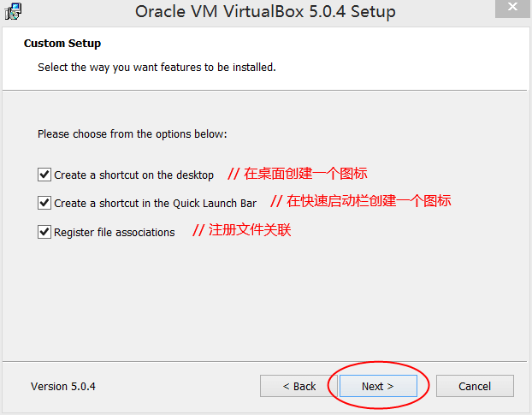
Task: Toggle the Quick Launch Bar shortcut checkbox
Action: click(x=44, y=204)
